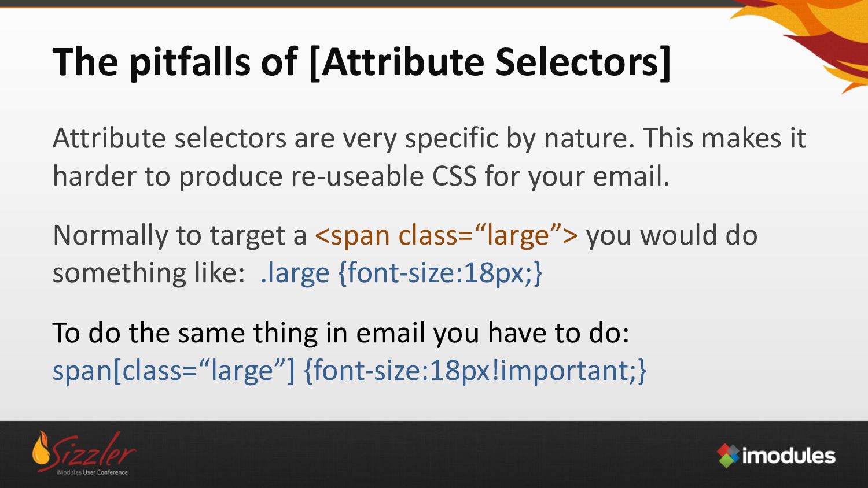
Task: Click the iModules User Conference caption
Action: coord(92,472)
